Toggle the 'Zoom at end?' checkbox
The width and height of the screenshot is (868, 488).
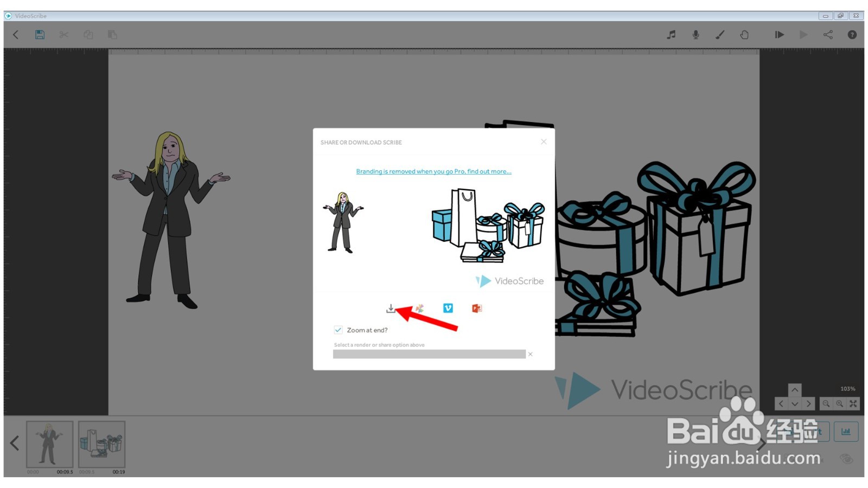[338, 330]
